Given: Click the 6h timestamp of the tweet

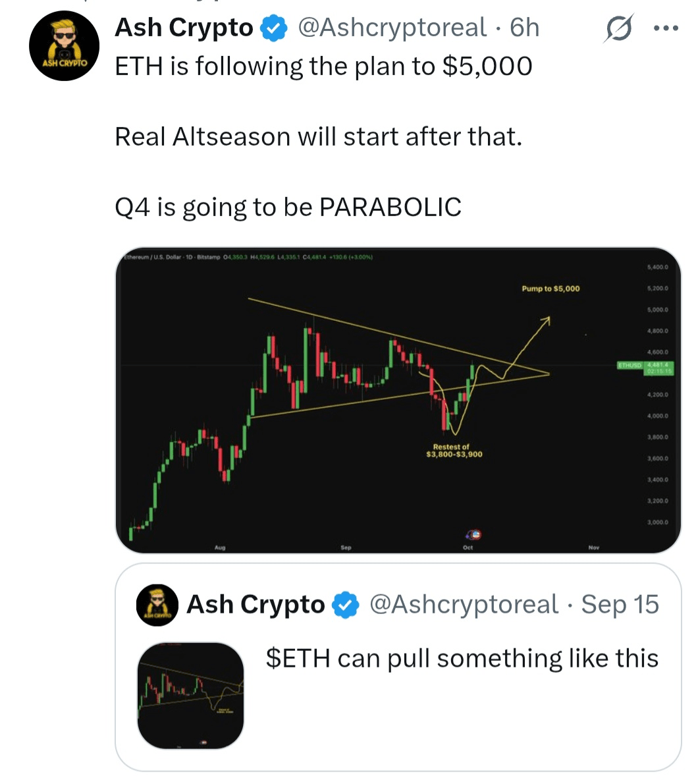Looking at the screenshot, I should pyautogui.click(x=525, y=28).
